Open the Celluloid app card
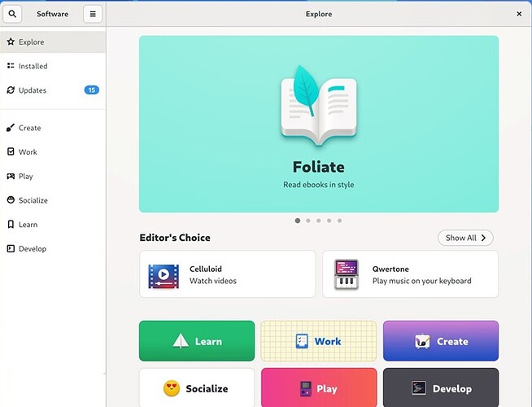This screenshot has height=407, width=532. point(227,274)
